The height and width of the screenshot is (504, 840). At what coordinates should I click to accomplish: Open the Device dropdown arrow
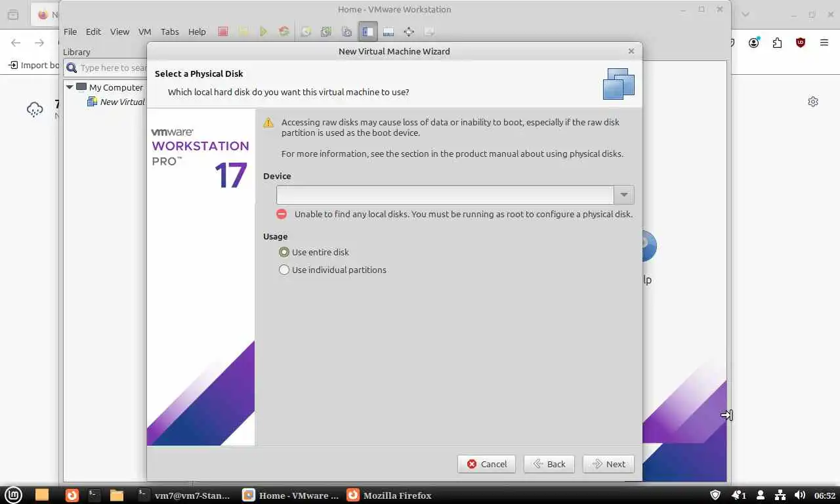point(624,195)
